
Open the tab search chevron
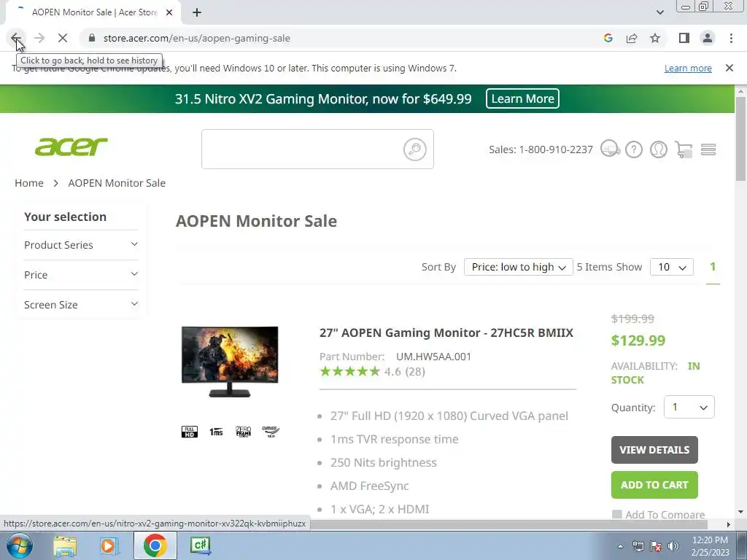(659, 12)
